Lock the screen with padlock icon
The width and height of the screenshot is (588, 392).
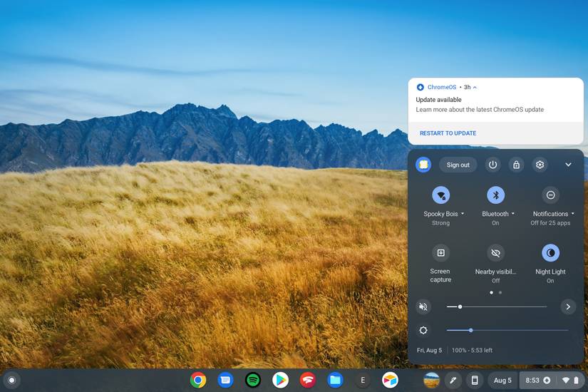[x=516, y=165]
